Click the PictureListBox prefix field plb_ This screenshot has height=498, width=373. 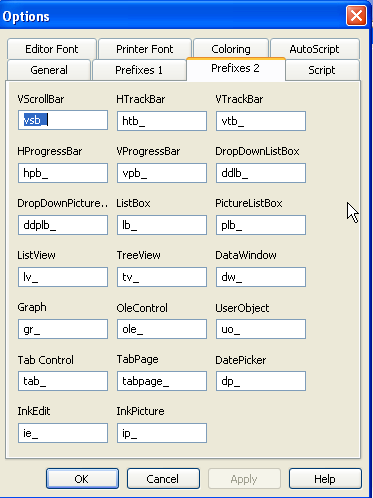[261, 225]
